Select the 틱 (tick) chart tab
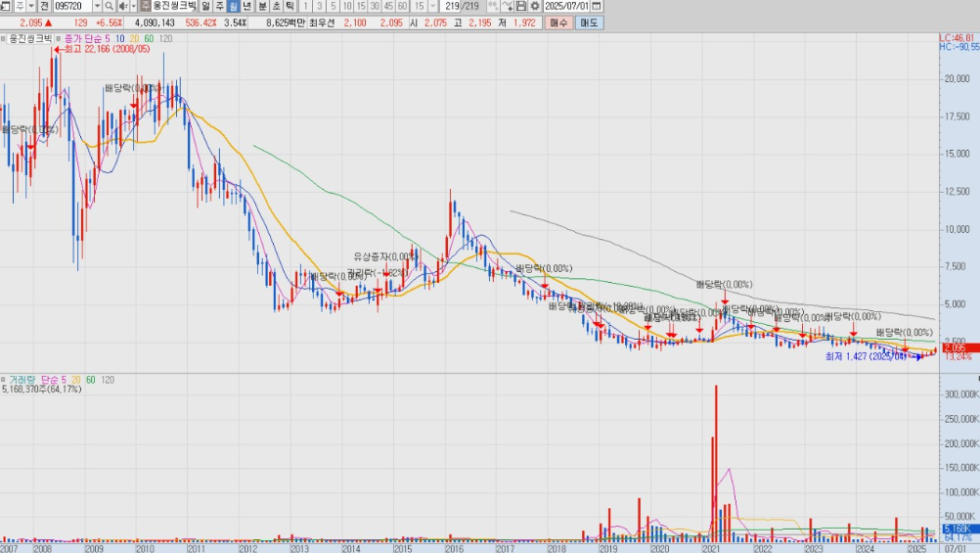 290,6
